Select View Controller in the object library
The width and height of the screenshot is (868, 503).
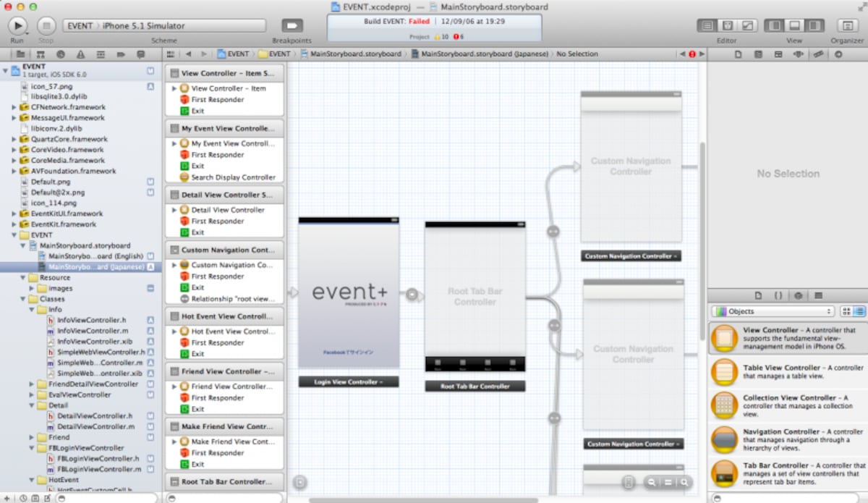788,338
